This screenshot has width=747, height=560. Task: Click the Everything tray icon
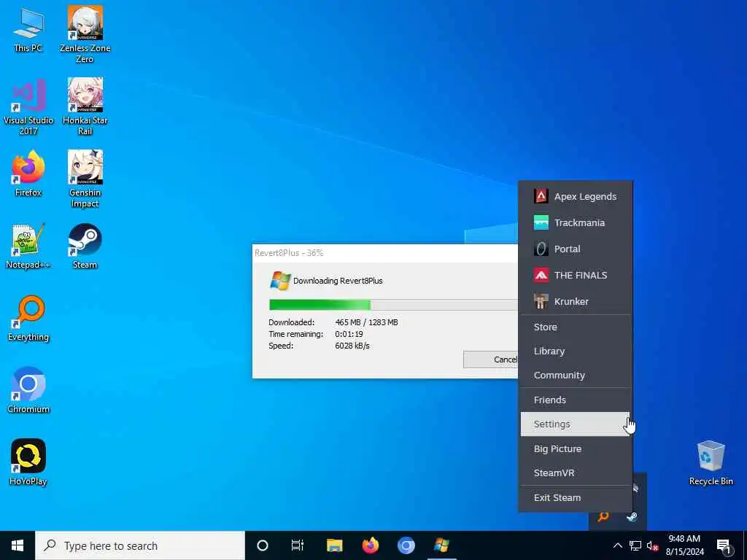point(603,517)
